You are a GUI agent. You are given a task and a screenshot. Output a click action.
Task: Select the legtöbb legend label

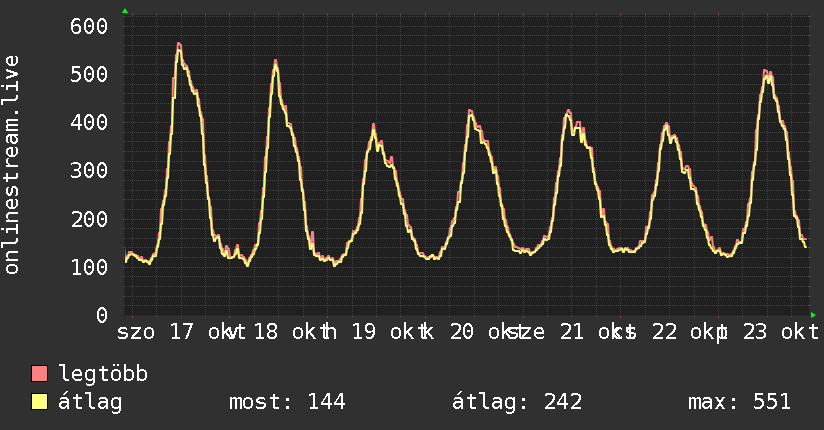[x=103, y=374]
